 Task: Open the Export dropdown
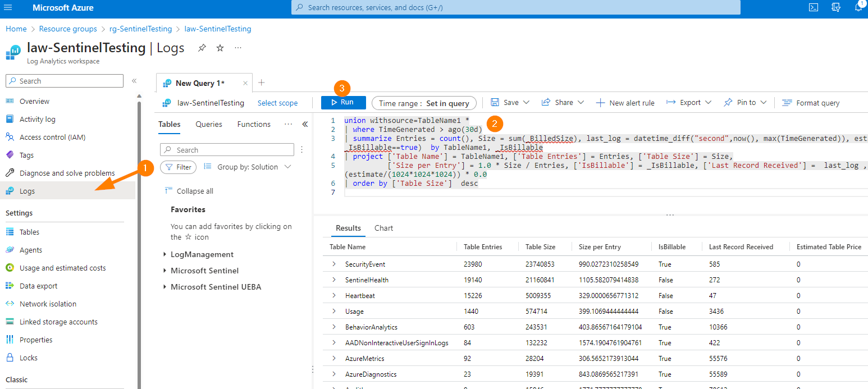[x=689, y=103]
